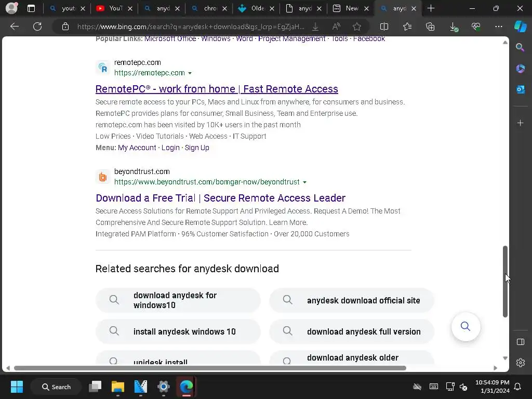Search 'anydesk download official site'
The image size is (532, 399).
point(352,300)
